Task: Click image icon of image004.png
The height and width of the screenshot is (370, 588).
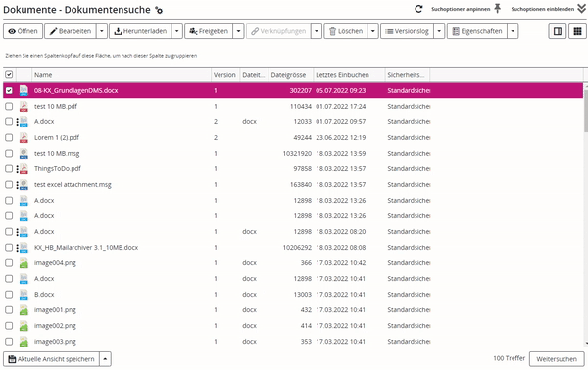Action: (x=24, y=263)
